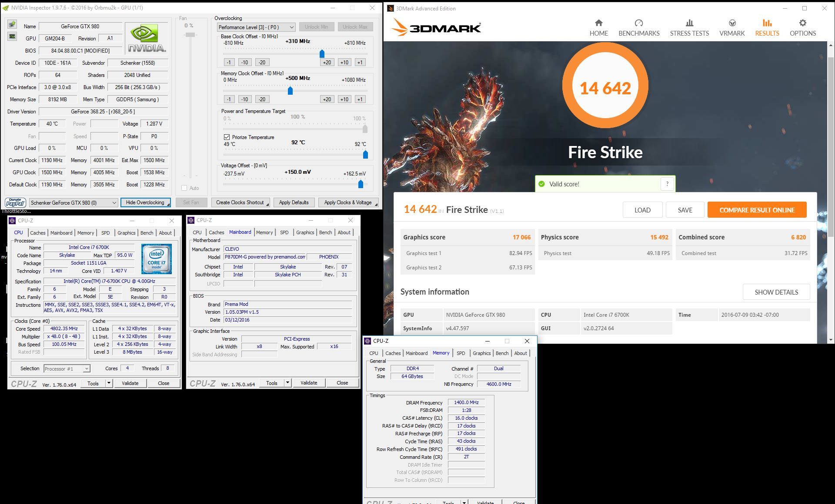The width and height of the screenshot is (835, 504).
Task: Click the Close button in CPU-Z CPU window
Action: [164, 383]
